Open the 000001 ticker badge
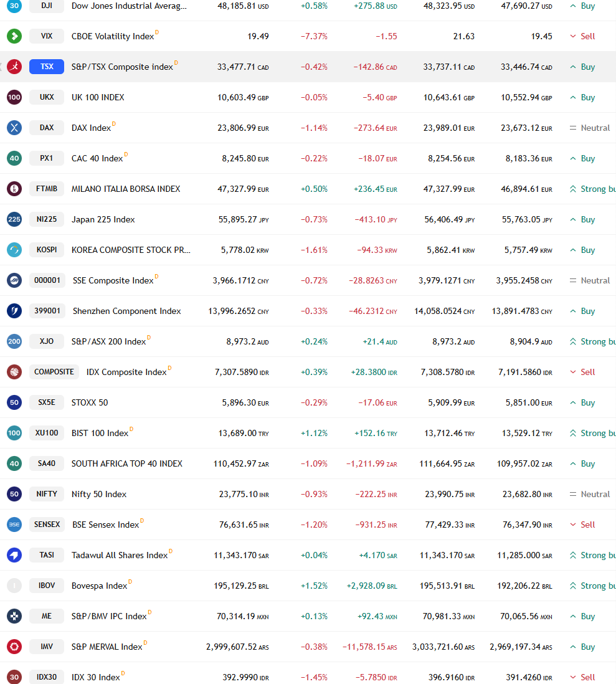 click(x=47, y=280)
